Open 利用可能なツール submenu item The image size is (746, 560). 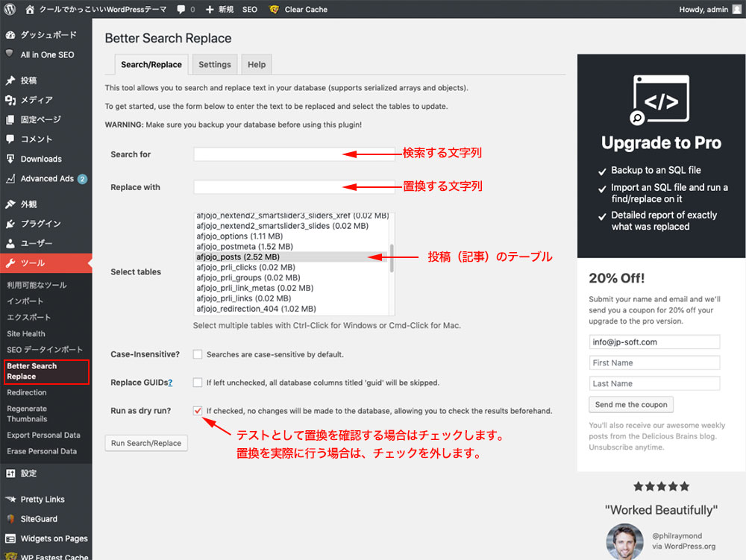coord(37,285)
